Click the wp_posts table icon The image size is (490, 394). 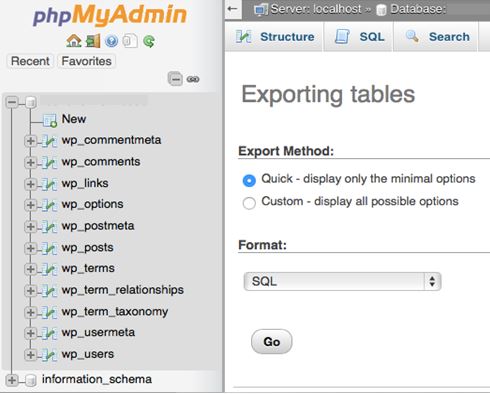tap(50, 248)
